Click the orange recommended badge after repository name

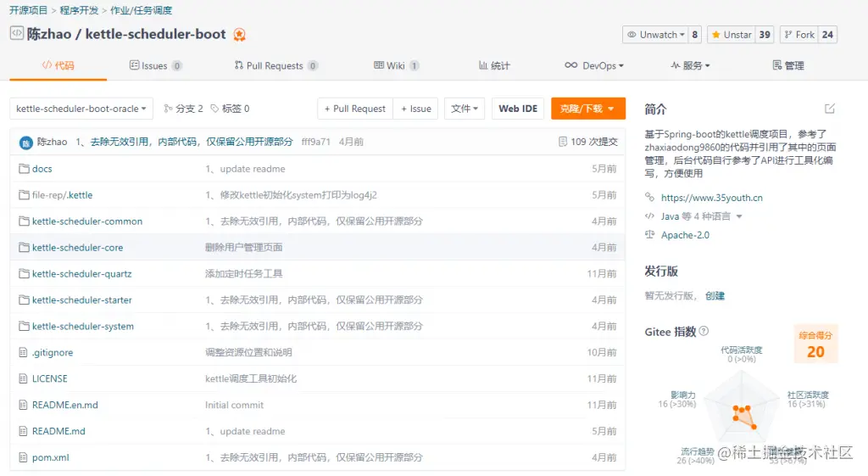pos(239,34)
